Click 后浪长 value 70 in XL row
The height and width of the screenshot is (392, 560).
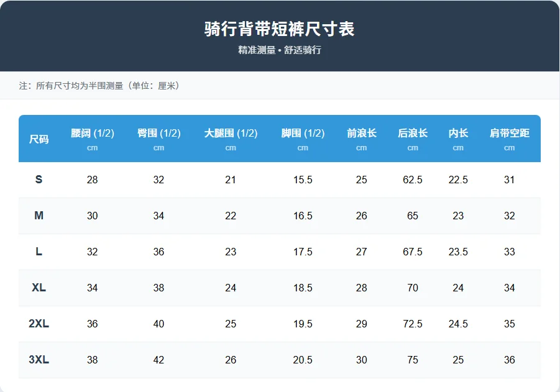click(x=413, y=288)
